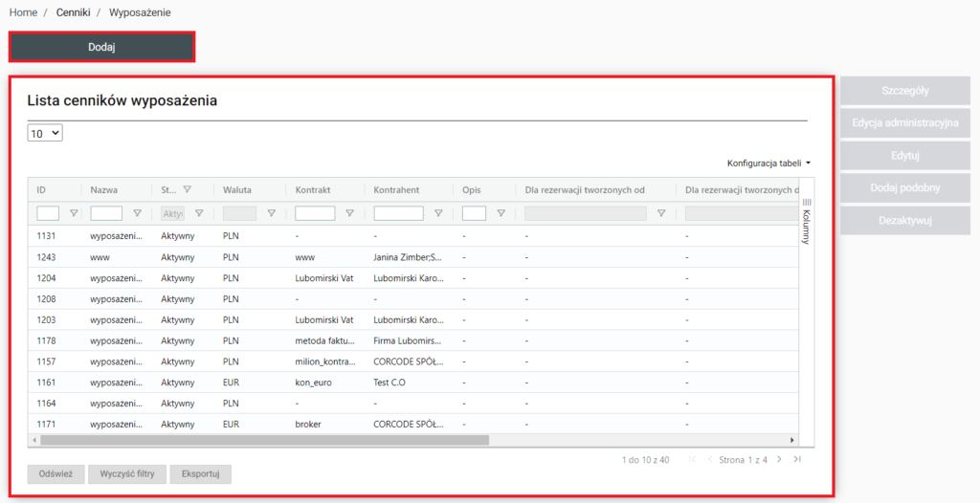This screenshot has width=980, height=503.
Task: Export the list with Eksportuj button
Action: (x=201, y=474)
